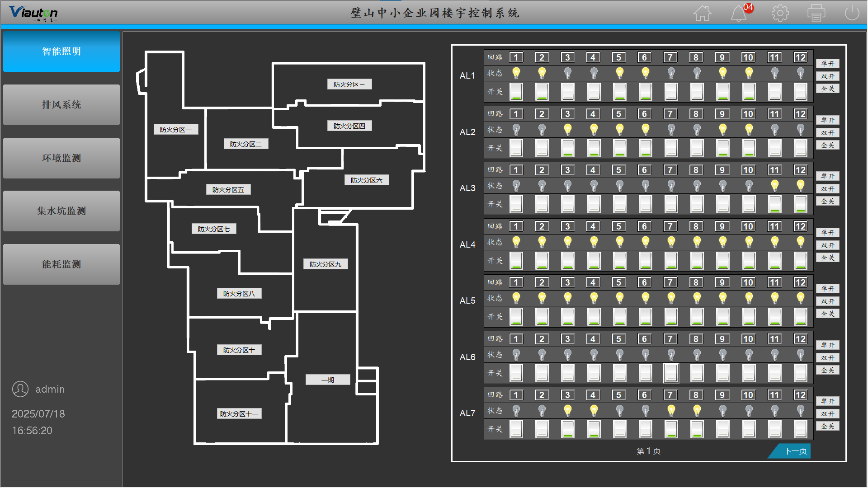Screen dimensions: 868x488
Task: Click the power shutdown icon
Action: pyautogui.click(x=852, y=13)
